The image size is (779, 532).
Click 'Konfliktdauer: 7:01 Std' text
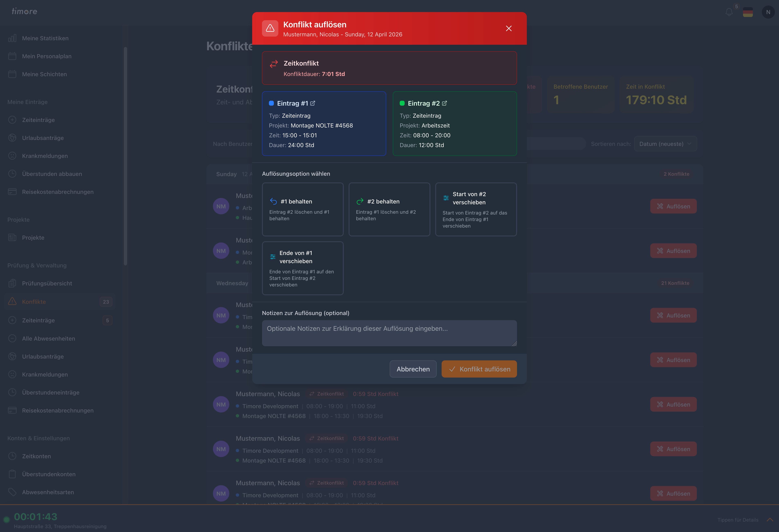[x=314, y=74]
